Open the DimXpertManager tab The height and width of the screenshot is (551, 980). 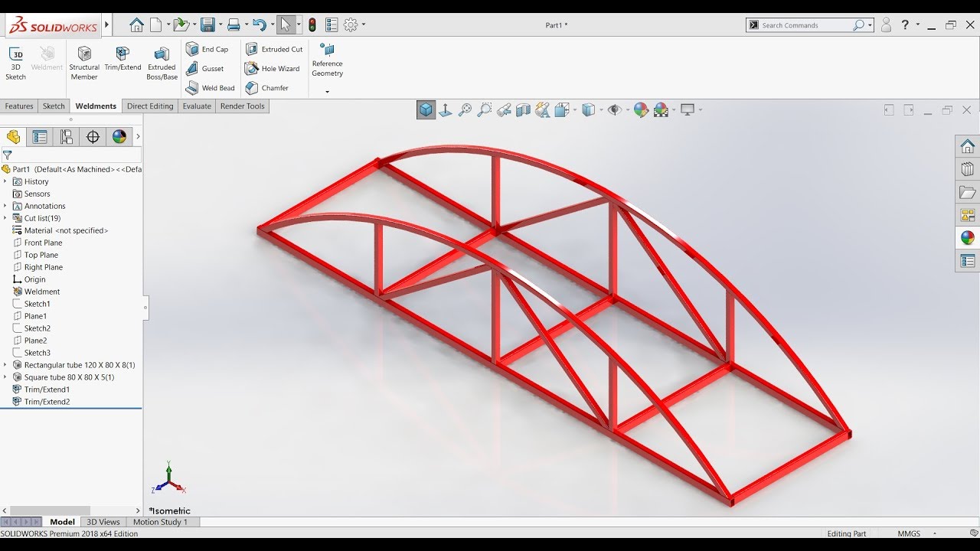[93, 137]
